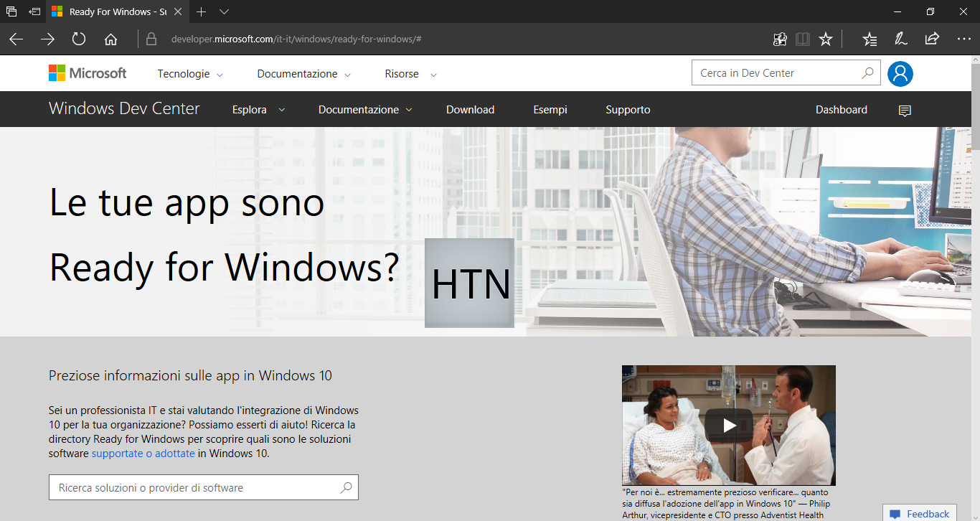Add web notes with the pen icon
This screenshot has height=521, width=980.
(x=901, y=39)
